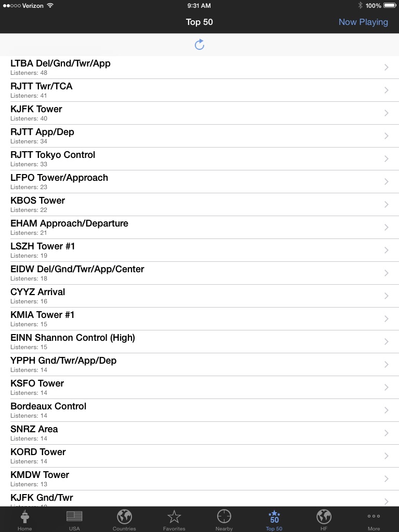Open the chevron for EHAM Approach/Departure
The image size is (399, 532).
[386, 228]
